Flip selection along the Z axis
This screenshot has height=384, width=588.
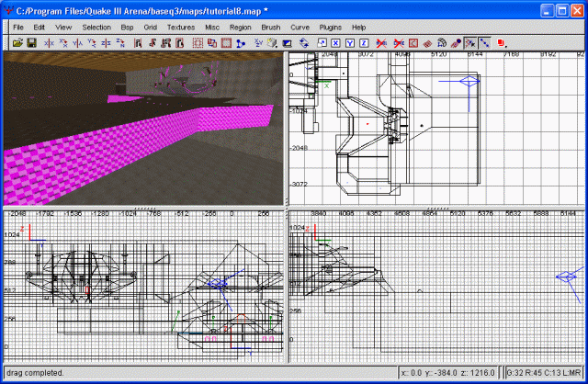point(107,43)
